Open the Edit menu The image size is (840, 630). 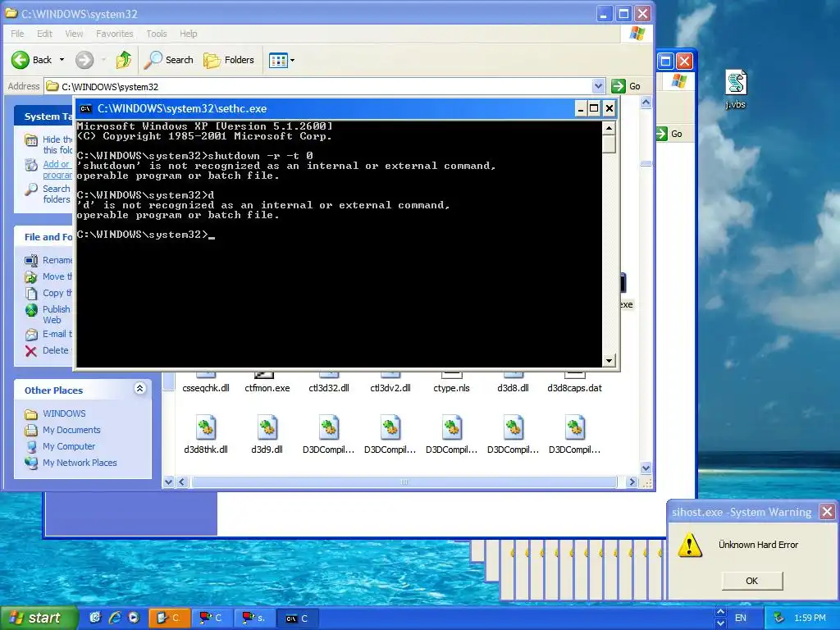(44, 34)
